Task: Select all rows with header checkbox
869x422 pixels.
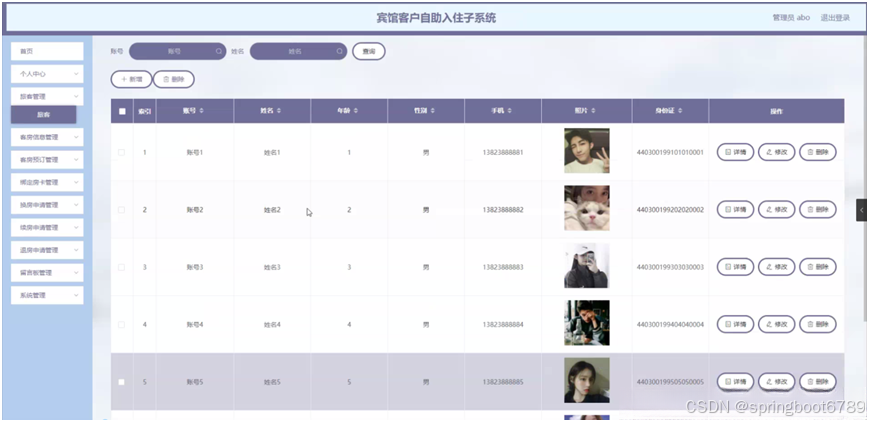Action: [122, 111]
